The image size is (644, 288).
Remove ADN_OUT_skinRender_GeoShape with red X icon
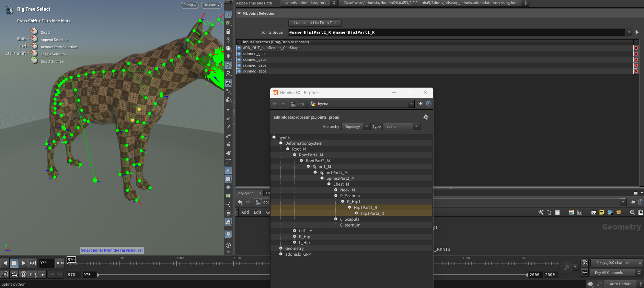pos(636,48)
